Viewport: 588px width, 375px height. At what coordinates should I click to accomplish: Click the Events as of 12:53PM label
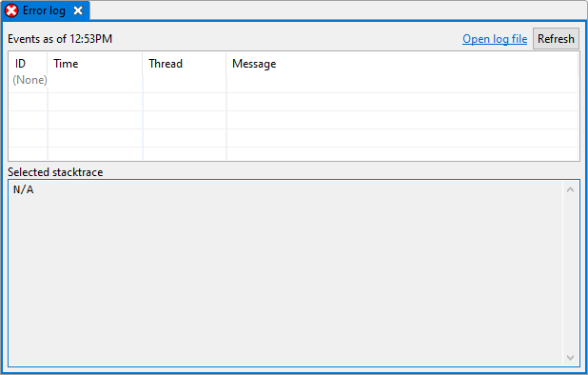click(x=60, y=39)
